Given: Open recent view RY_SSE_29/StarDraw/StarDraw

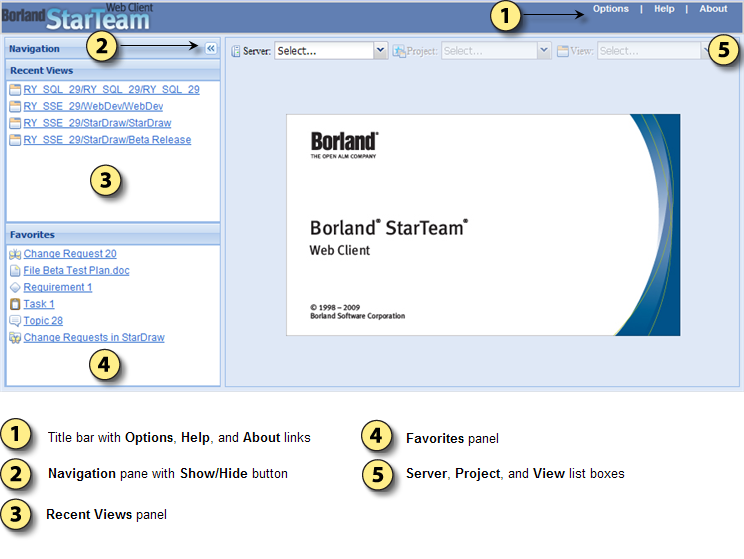Looking at the screenshot, I should (97, 123).
